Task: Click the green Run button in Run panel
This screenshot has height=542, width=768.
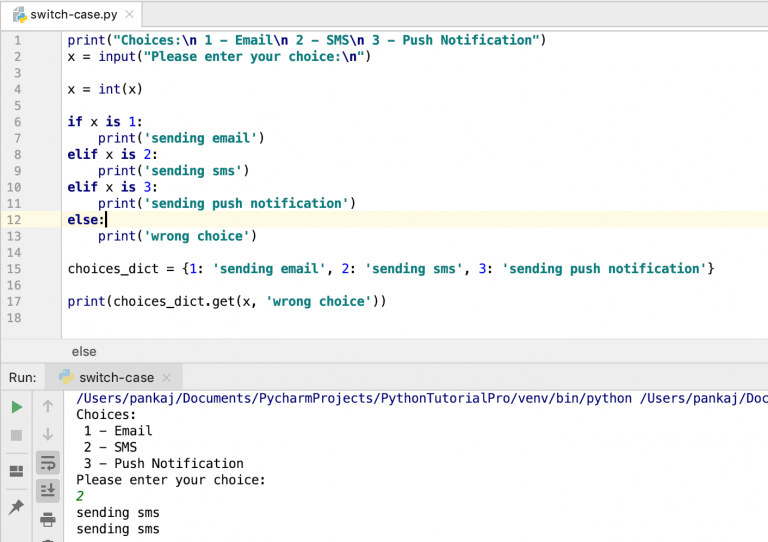Action: pyautogui.click(x=17, y=407)
